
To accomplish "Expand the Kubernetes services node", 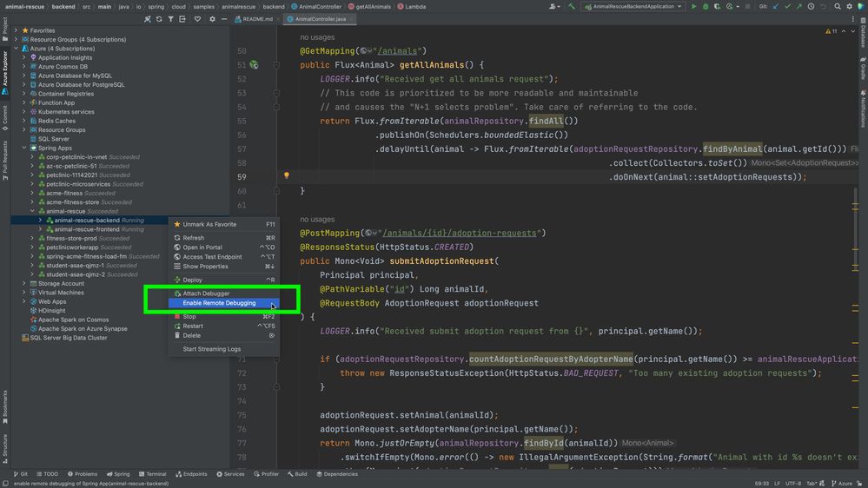I will pos(24,112).
